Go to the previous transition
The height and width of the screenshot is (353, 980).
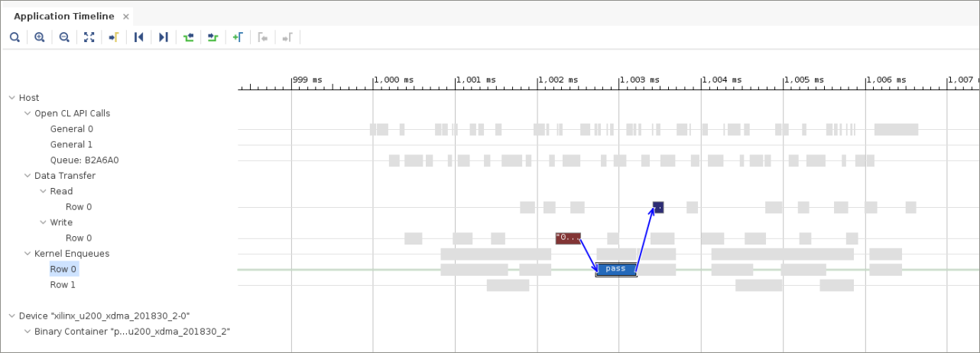coord(188,37)
